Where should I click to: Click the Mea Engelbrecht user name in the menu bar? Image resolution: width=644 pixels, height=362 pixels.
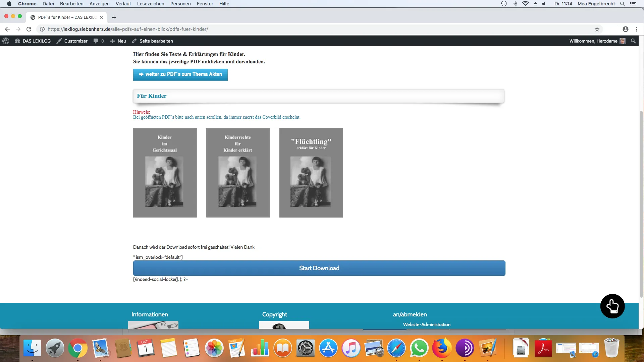(596, 4)
